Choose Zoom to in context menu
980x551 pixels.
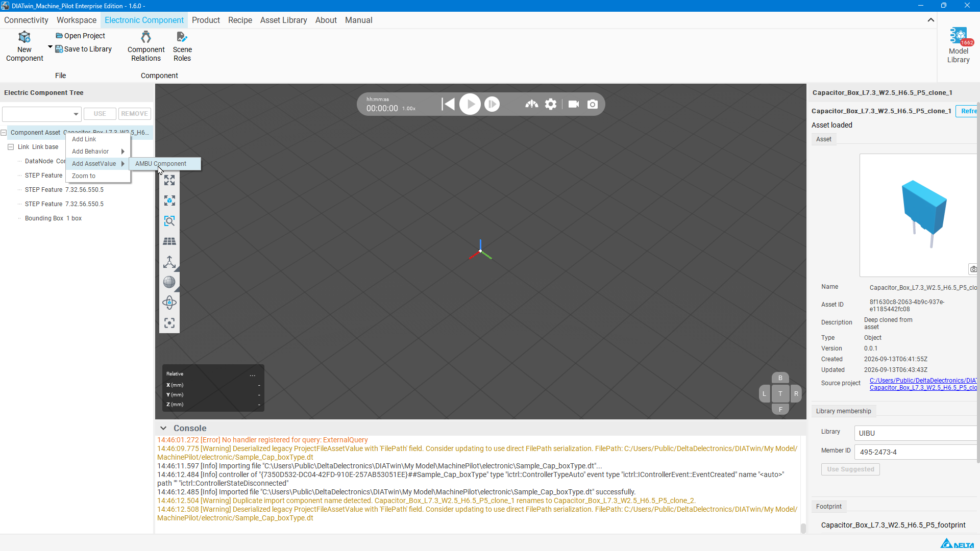[x=98, y=176]
